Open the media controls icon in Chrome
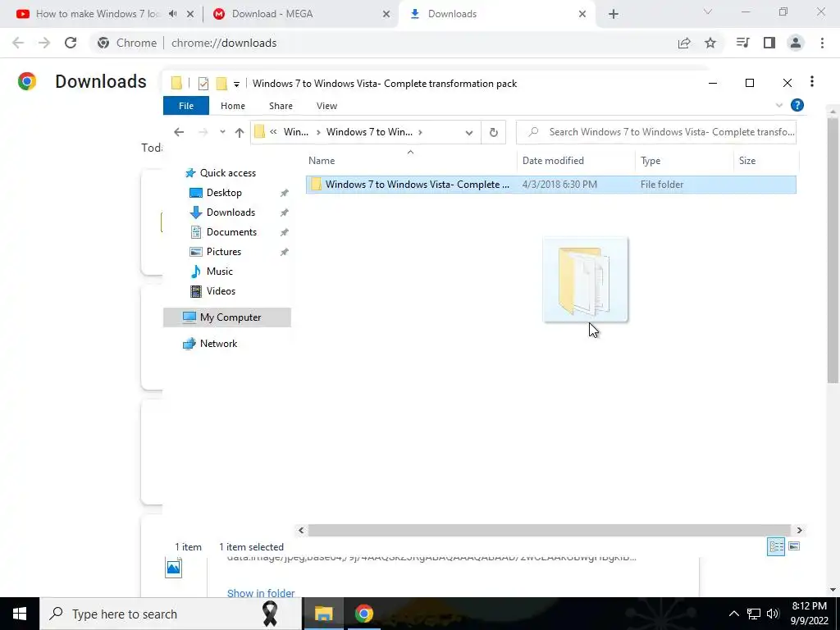 click(742, 43)
